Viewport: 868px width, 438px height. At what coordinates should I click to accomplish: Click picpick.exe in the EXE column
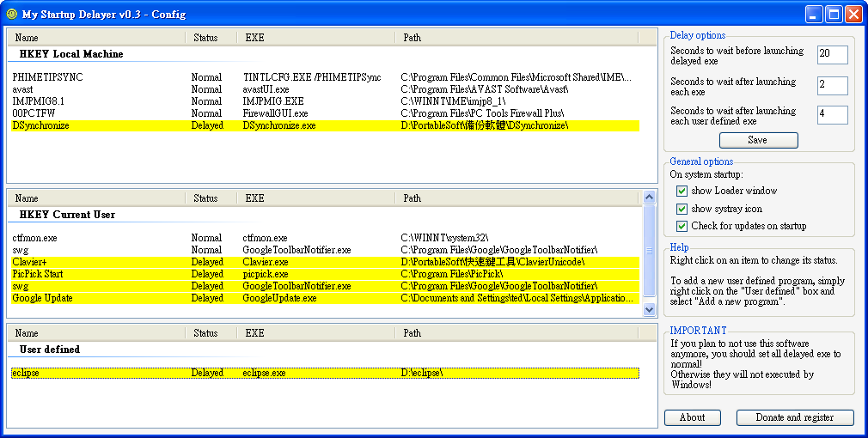[266, 274]
